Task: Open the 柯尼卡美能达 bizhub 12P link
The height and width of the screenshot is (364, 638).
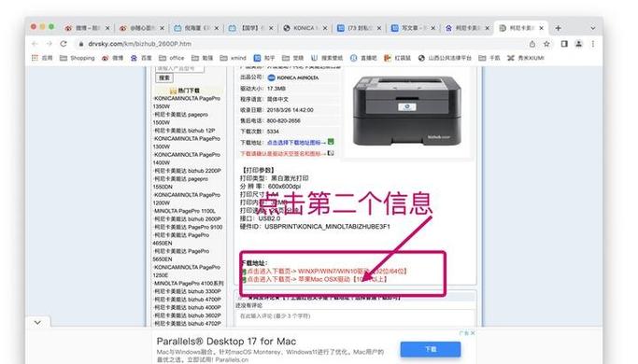Action: coord(184,131)
